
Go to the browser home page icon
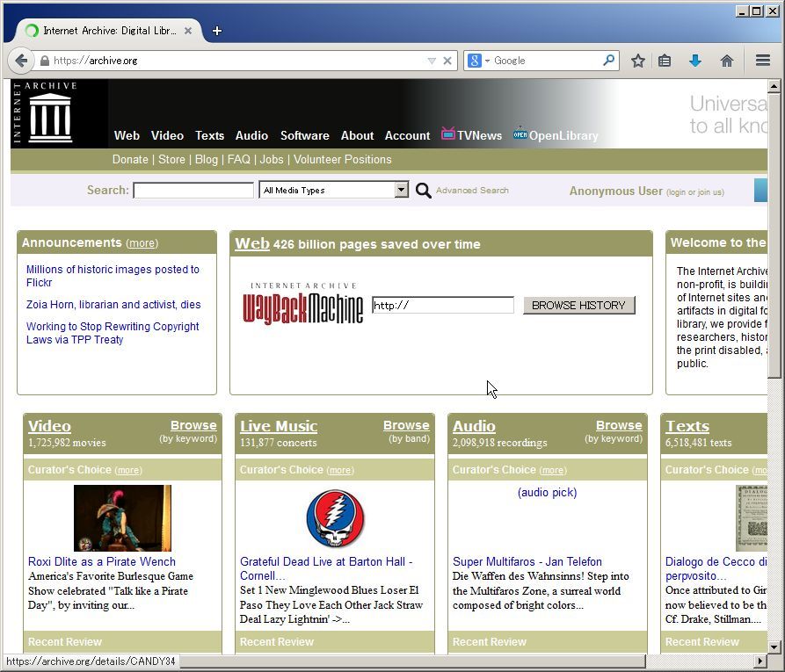coord(726,61)
